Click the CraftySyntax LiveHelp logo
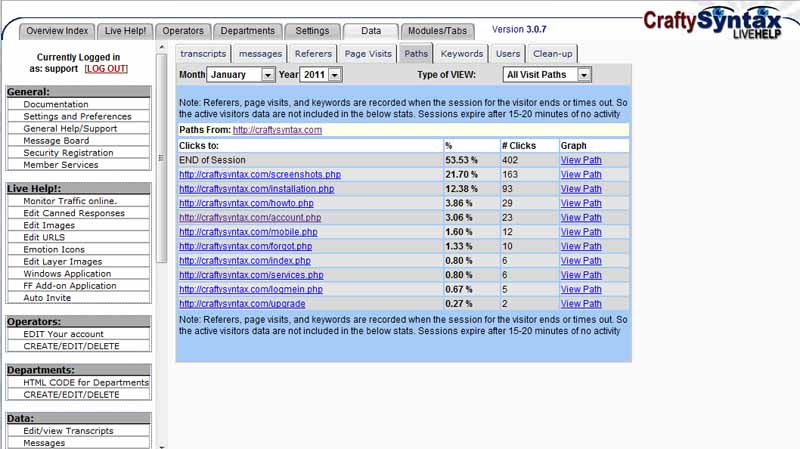 [712, 23]
